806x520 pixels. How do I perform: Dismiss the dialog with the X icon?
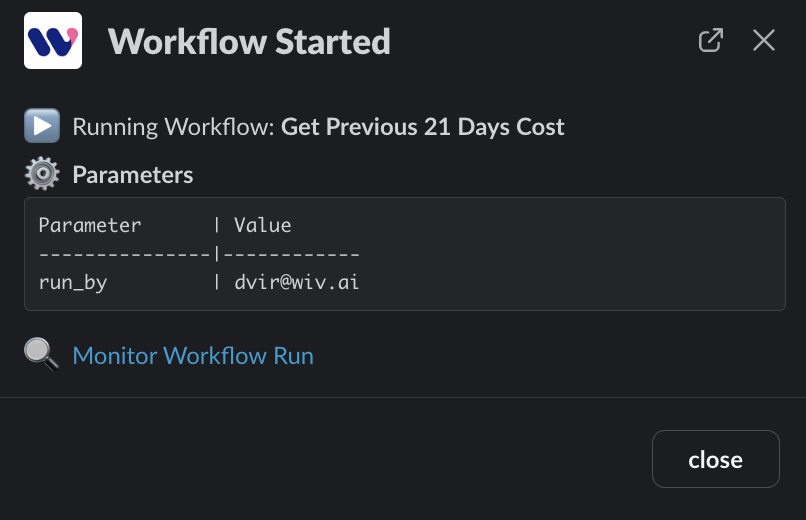[764, 41]
